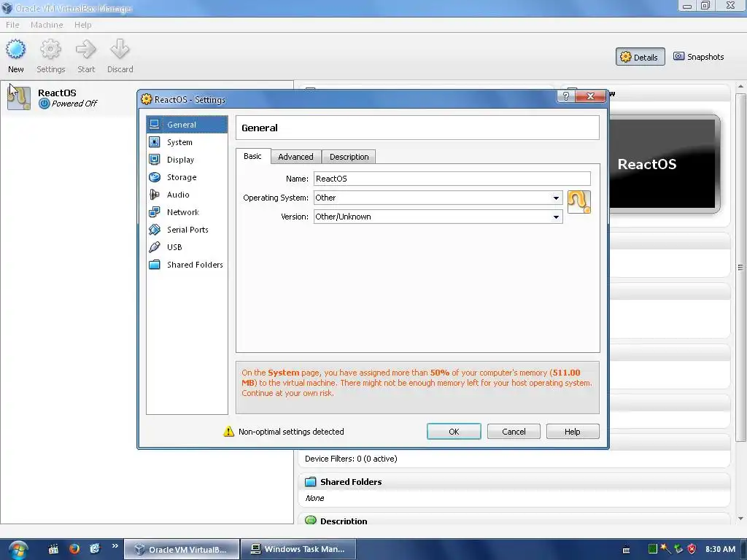Viewport: 747px width, 560px height.
Task: Click the Discard toolbar icon
Action: tap(120, 56)
